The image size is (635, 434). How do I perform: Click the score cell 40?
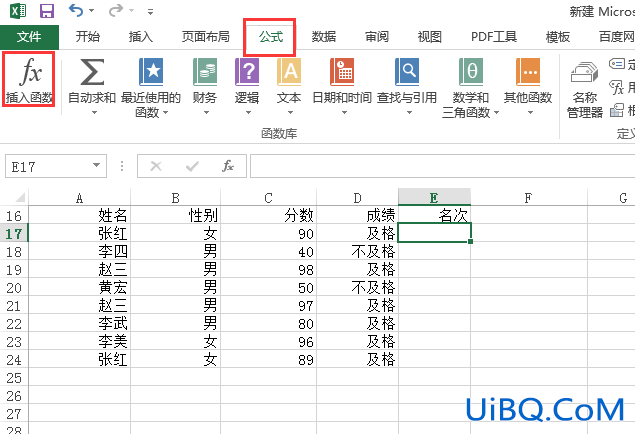[x=268, y=251]
